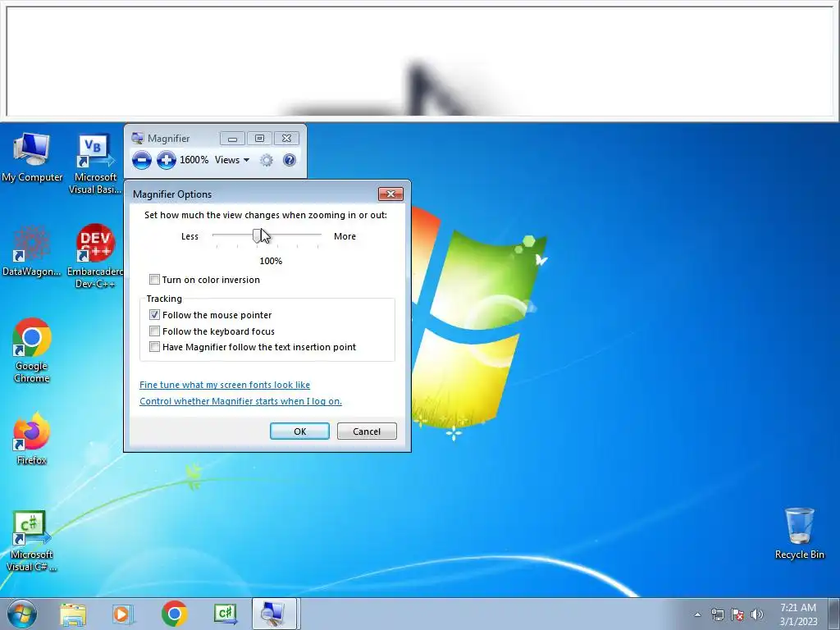Click OK in Magnifier Options
The width and height of the screenshot is (840, 630).
pos(299,431)
